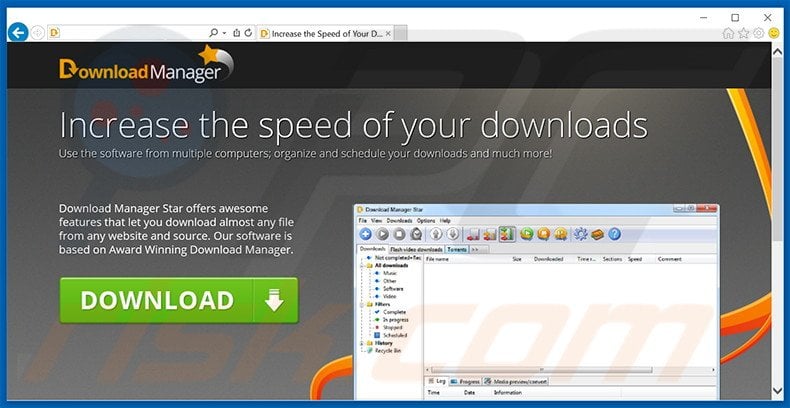This screenshot has height=408, width=790.
Task: Switch to the Media preview/convert tab
Action: click(x=515, y=381)
